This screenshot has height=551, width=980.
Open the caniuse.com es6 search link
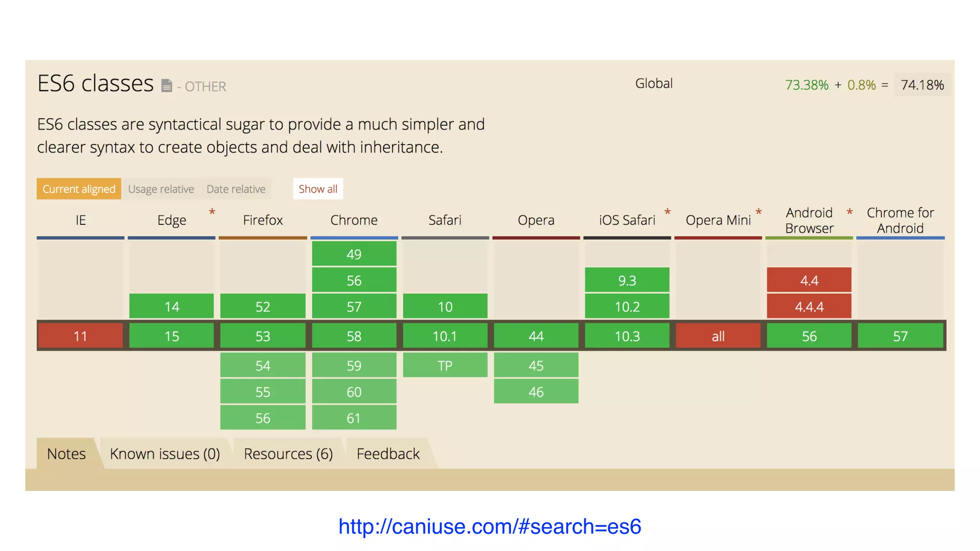(490, 526)
